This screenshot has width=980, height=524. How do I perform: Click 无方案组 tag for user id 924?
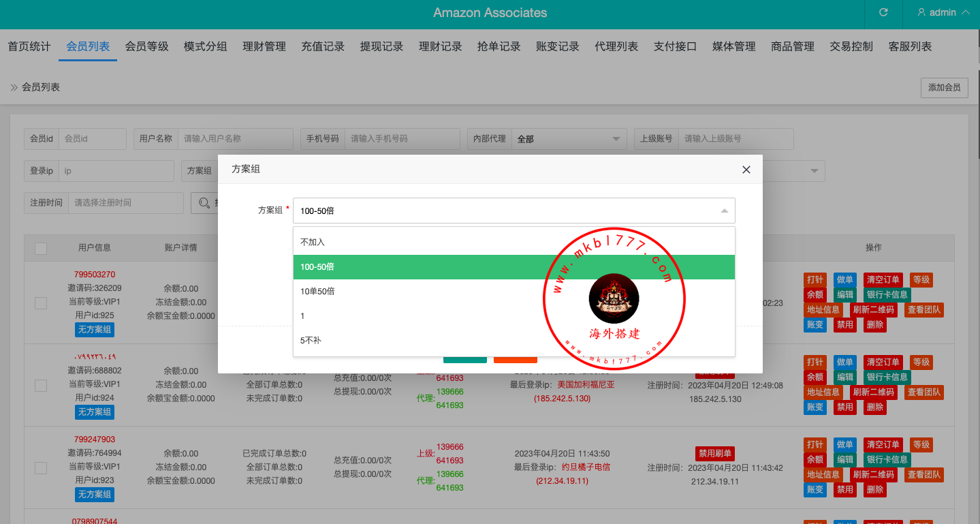click(95, 412)
